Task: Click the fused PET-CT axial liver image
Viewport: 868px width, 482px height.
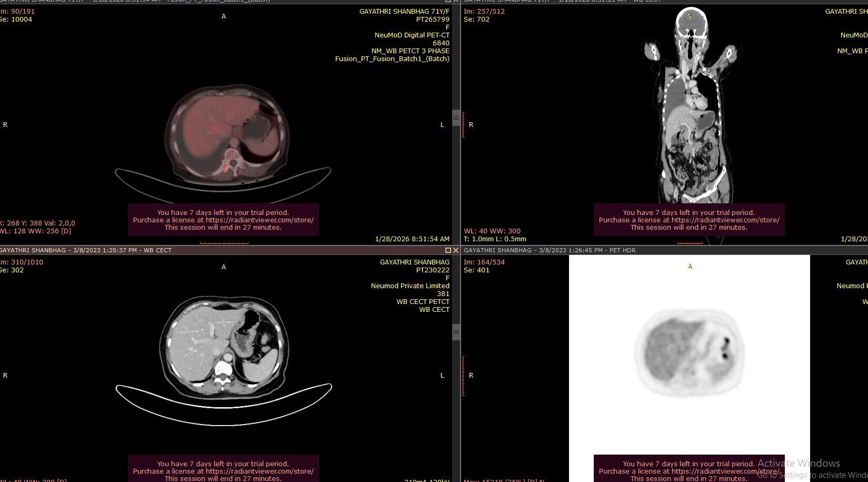Action: point(227,134)
